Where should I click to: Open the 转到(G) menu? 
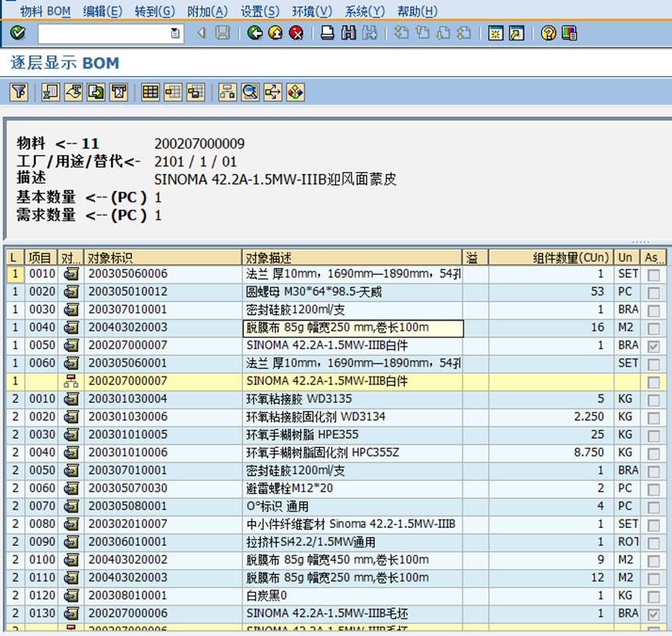click(155, 11)
